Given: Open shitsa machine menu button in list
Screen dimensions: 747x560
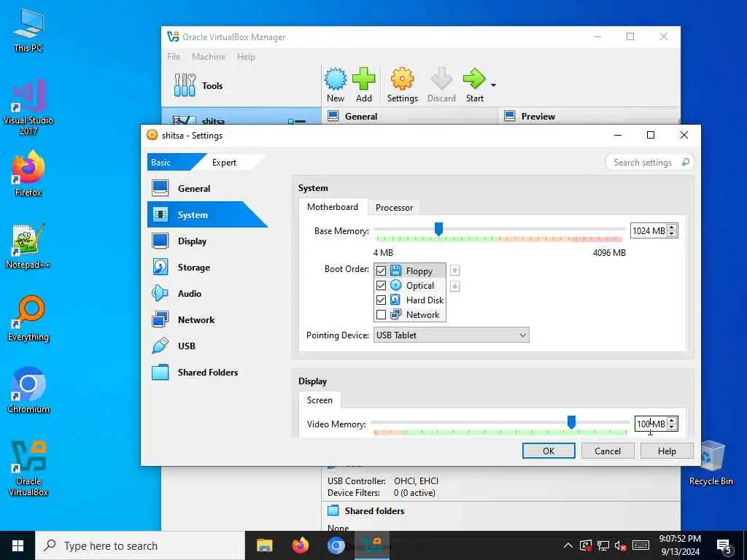Looking at the screenshot, I should click(298, 121).
